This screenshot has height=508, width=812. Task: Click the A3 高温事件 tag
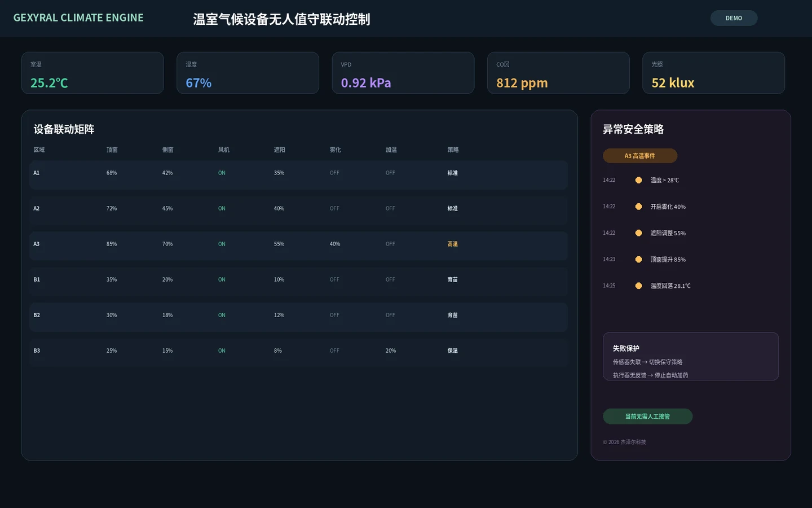coord(640,156)
